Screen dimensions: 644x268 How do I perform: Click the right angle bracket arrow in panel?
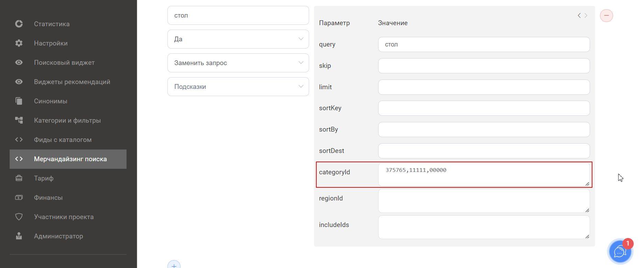586,16
